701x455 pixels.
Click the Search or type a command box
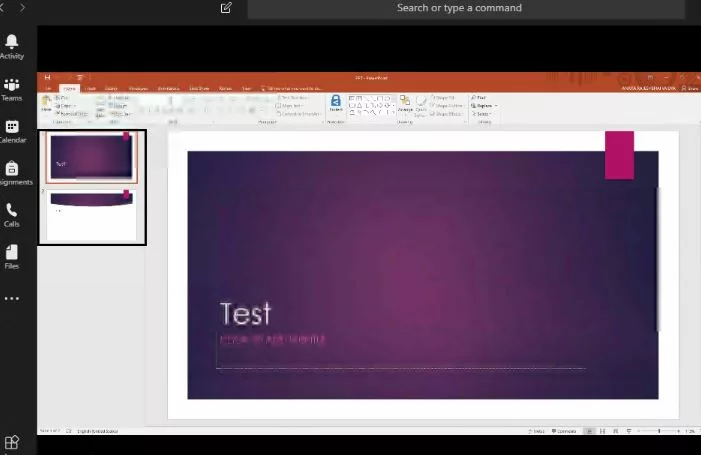466,8
